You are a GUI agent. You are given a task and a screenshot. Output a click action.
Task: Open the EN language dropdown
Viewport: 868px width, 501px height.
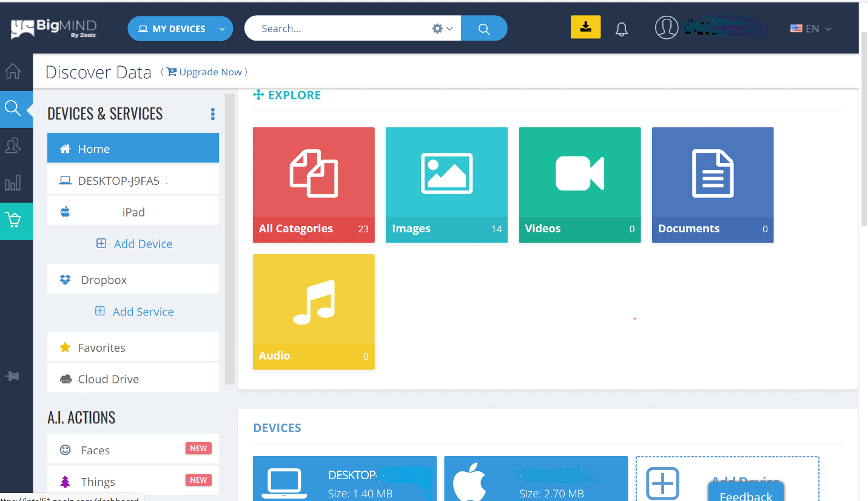810,29
